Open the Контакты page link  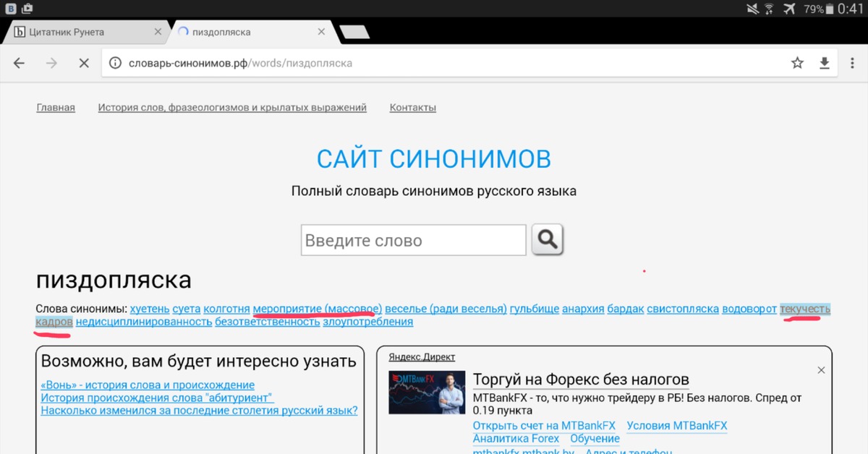click(412, 108)
